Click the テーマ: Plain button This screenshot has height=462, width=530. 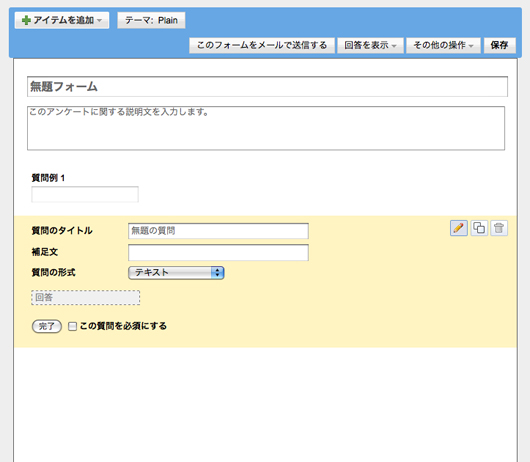(151, 20)
